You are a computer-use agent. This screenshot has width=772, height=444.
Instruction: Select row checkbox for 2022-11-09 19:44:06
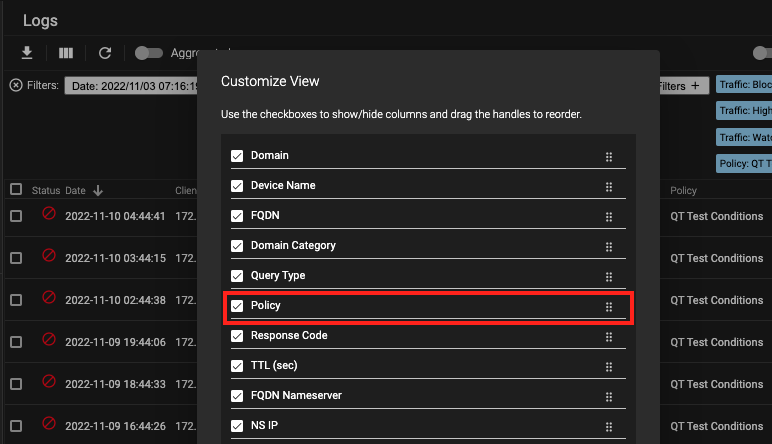pyautogui.click(x=15, y=341)
